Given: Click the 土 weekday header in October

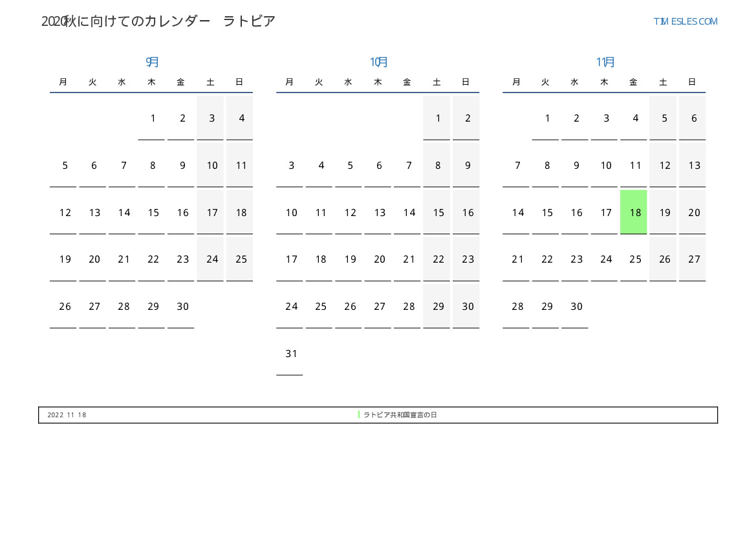Looking at the screenshot, I should (437, 82).
